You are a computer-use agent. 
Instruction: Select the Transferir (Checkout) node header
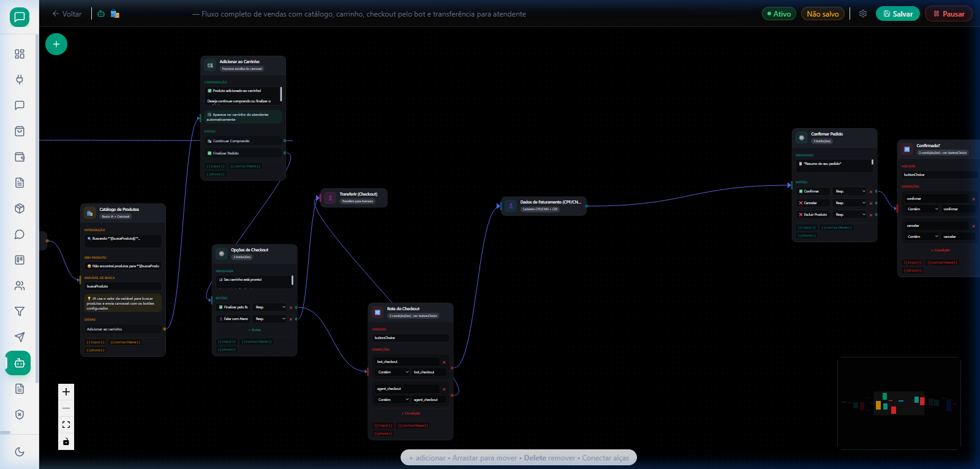click(x=354, y=197)
